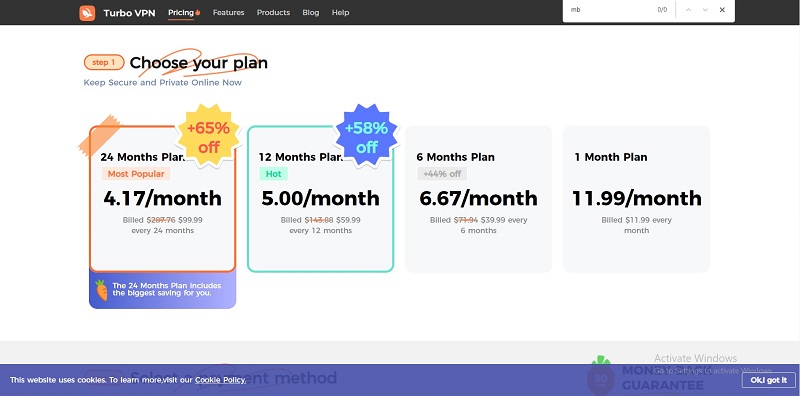This screenshot has height=396, width=800.
Task: Select the 12 Months Plan card
Action: coord(320,199)
